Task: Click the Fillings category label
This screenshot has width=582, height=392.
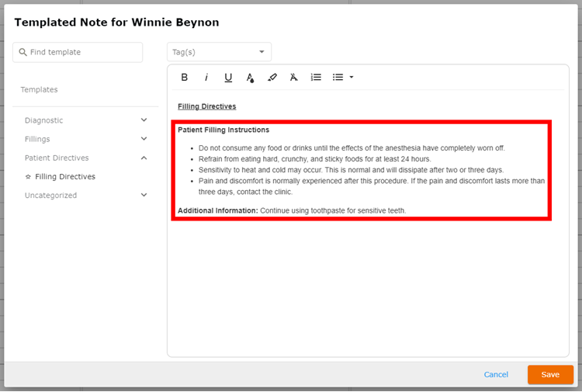Action: coord(37,139)
